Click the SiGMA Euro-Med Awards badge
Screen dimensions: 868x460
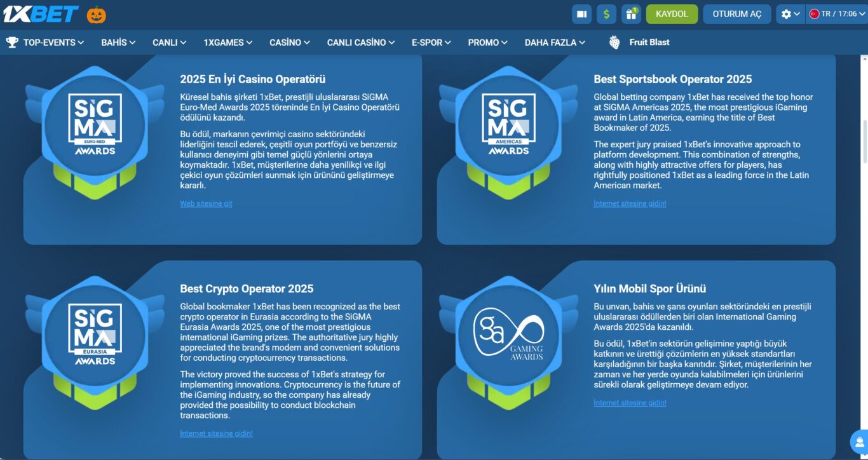coord(95,125)
